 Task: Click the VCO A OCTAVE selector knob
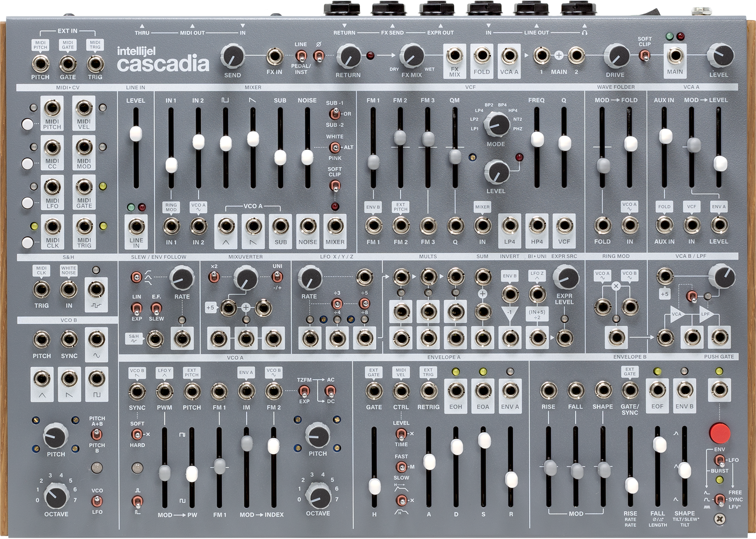[x=318, y=496]
